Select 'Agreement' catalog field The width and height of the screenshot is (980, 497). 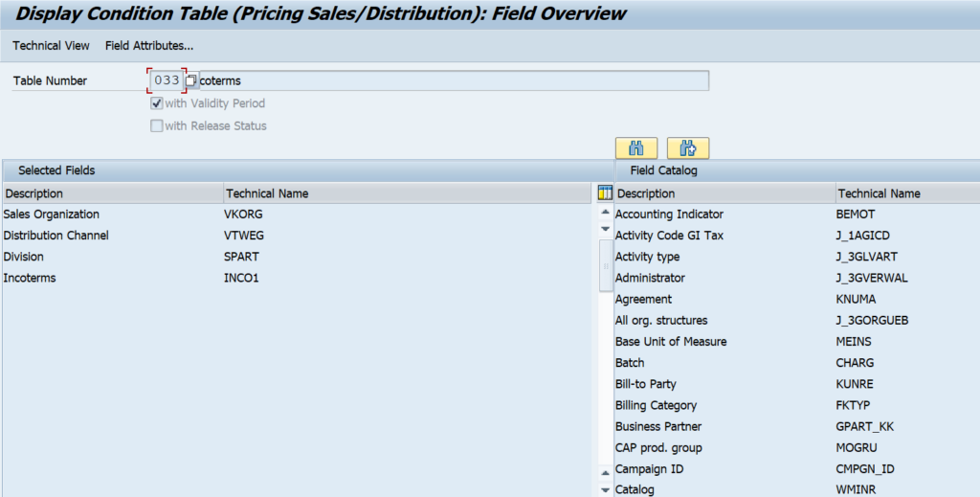643,299
